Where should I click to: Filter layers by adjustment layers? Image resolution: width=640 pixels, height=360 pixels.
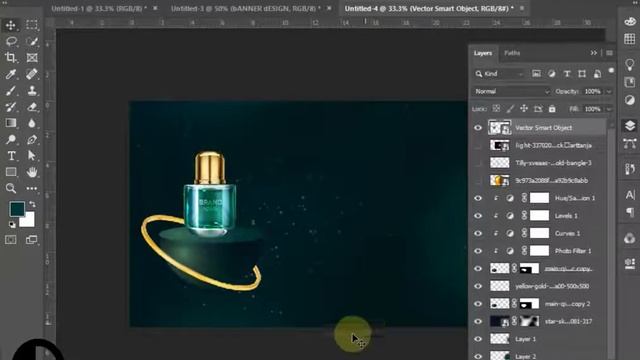[x=551, y=74]
